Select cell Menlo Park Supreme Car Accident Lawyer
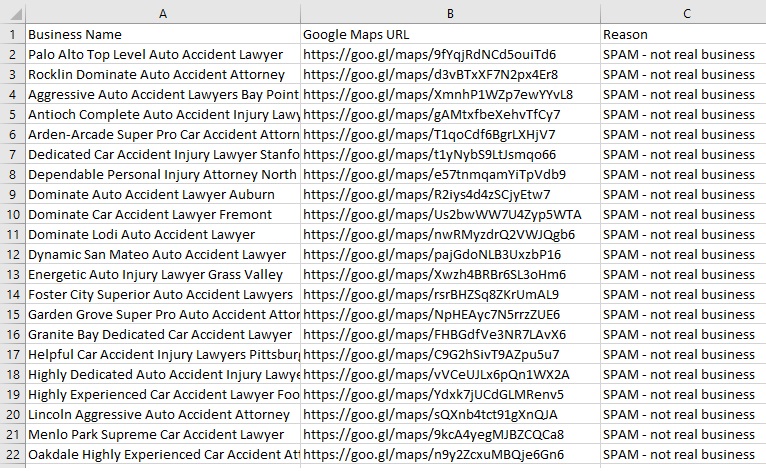The width and height of the screenshot is (766, 471). (x=163, y=435)
